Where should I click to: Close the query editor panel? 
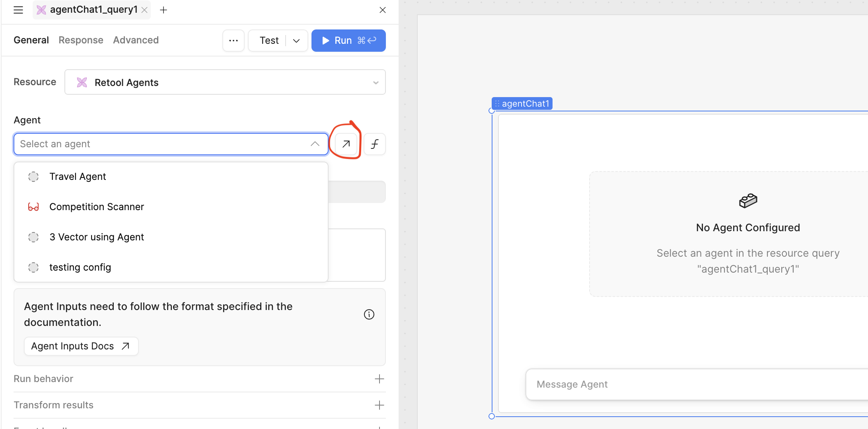(383, 10)
